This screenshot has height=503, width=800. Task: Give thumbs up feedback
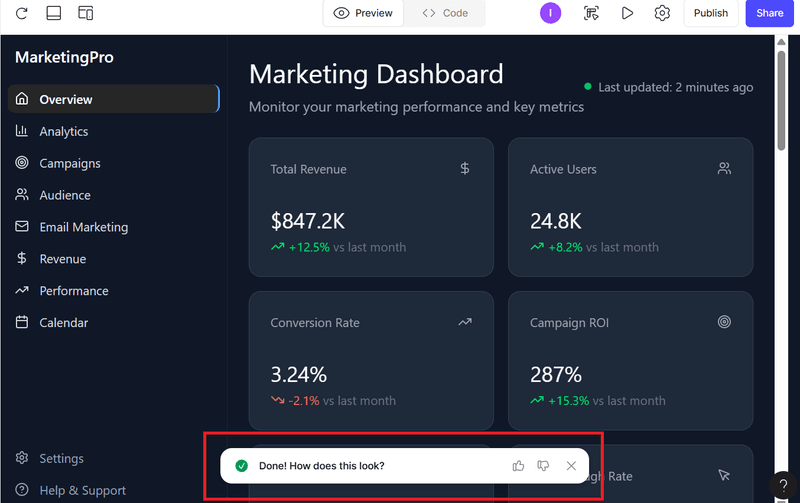click(518, 466)
